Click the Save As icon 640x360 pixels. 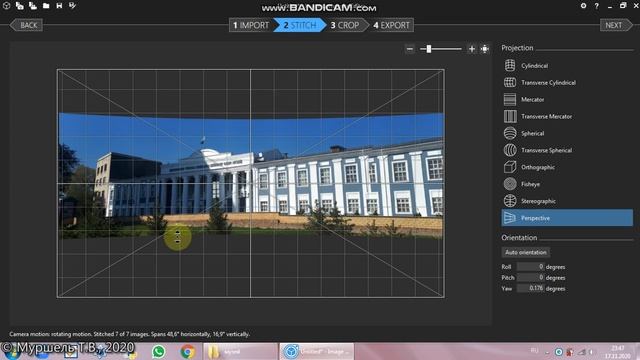[72, 6]
